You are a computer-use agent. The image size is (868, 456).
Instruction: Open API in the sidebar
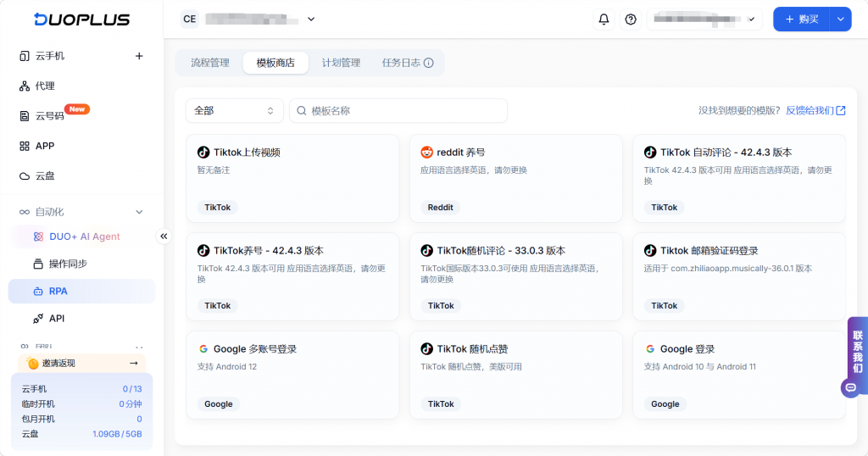[x=56, y=319]
